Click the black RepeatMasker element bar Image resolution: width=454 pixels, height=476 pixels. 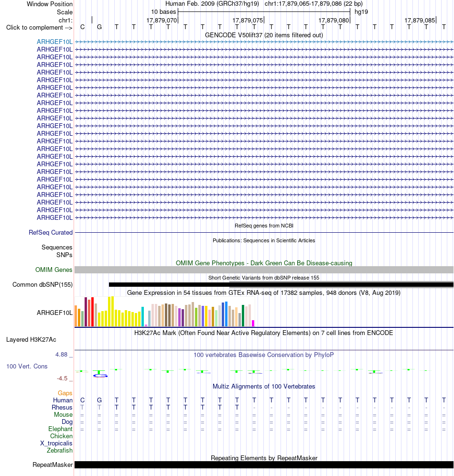[x=264, y=465]
